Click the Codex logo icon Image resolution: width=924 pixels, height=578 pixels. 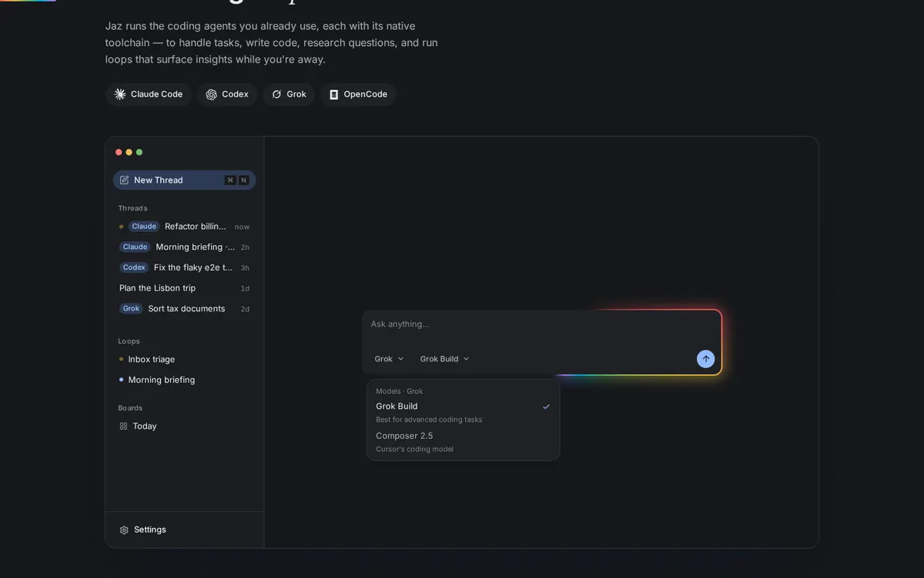pos(211,94)
